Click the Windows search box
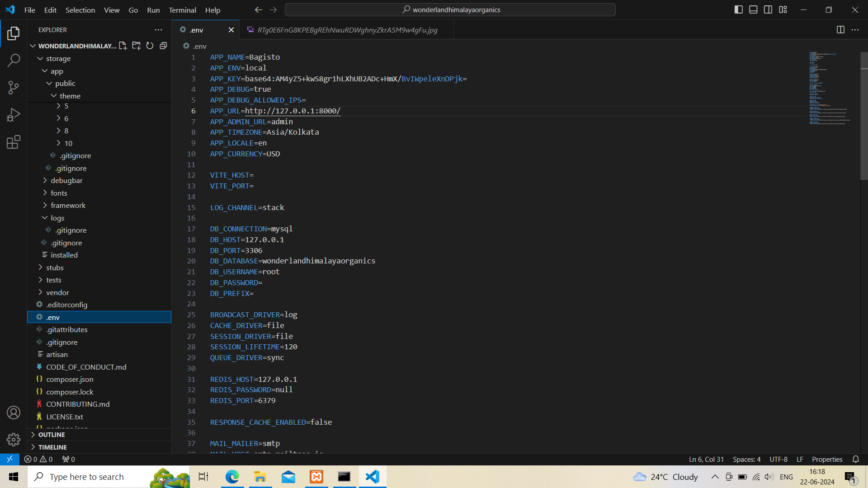The width and height of the screenshot is (868, 488). point(108,477)
